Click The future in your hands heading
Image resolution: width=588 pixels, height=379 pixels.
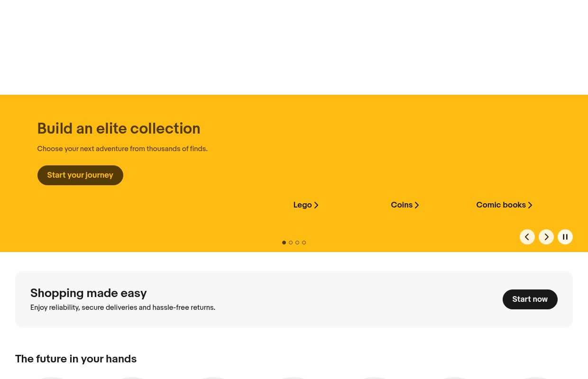[76, 359]
